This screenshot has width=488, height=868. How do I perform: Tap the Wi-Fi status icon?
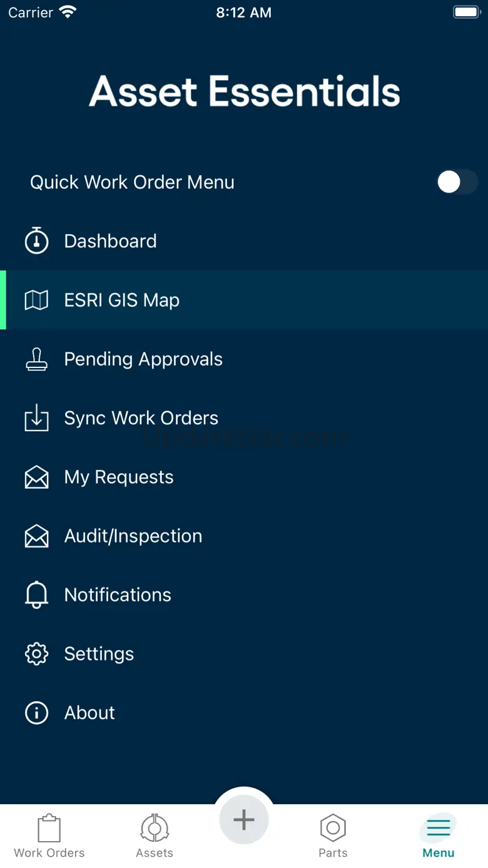67,12
